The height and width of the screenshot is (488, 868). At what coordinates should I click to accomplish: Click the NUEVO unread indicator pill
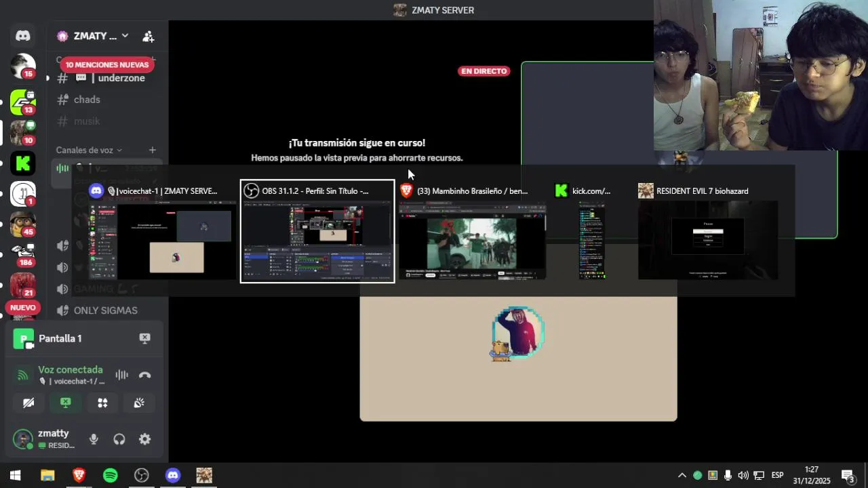click(23, 308)
